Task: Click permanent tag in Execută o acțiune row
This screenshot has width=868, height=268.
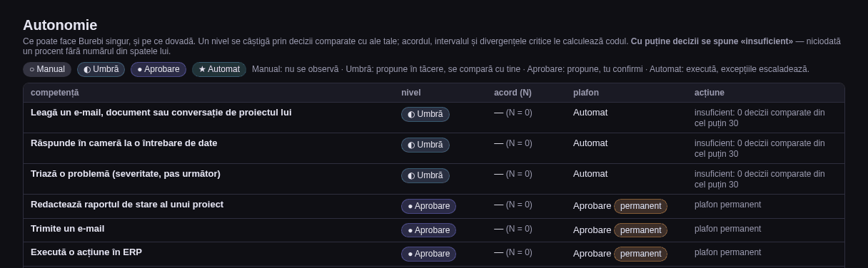Action: 640,254
